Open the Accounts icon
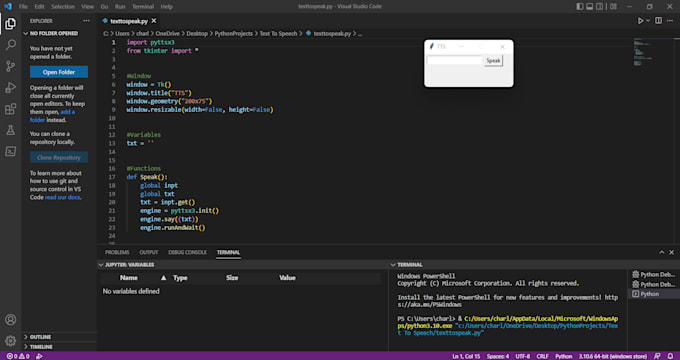This screenshot has width=680, height=360. [x=10, y=320]
